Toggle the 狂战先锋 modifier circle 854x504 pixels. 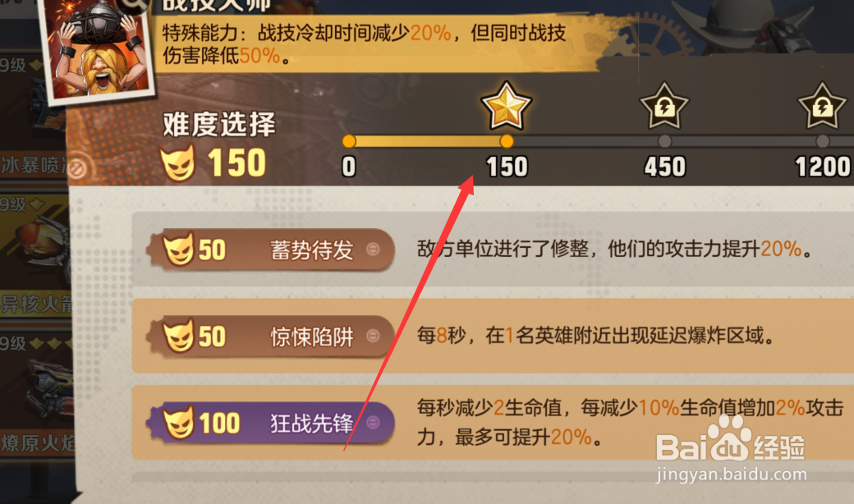tap(373, 423)
